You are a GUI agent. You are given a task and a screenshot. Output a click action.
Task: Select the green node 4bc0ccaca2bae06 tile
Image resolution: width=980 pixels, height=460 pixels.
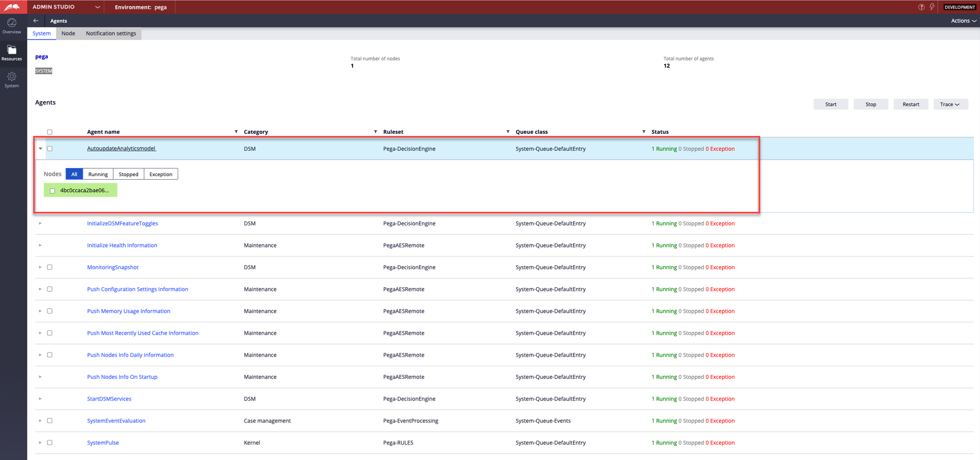click(81, 190)
